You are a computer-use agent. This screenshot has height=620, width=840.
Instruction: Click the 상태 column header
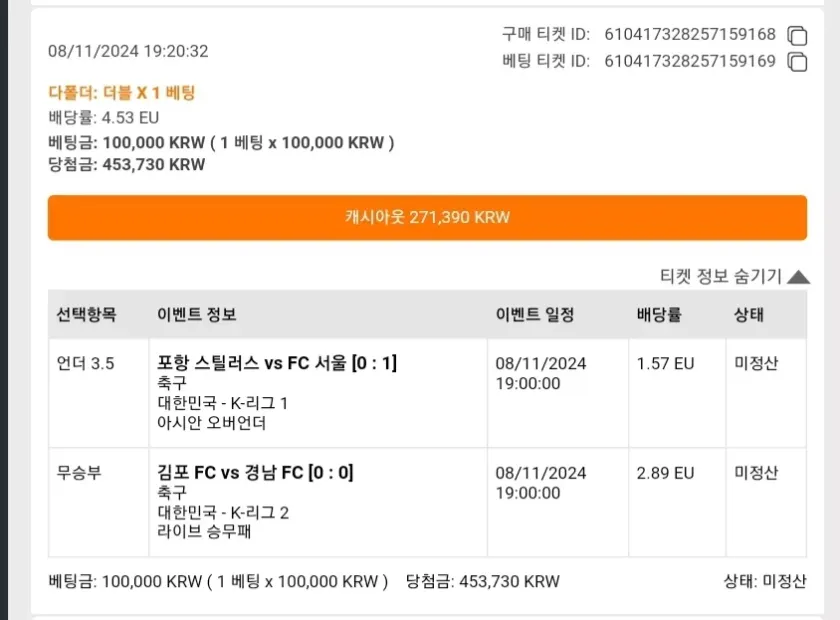[749, 315]
